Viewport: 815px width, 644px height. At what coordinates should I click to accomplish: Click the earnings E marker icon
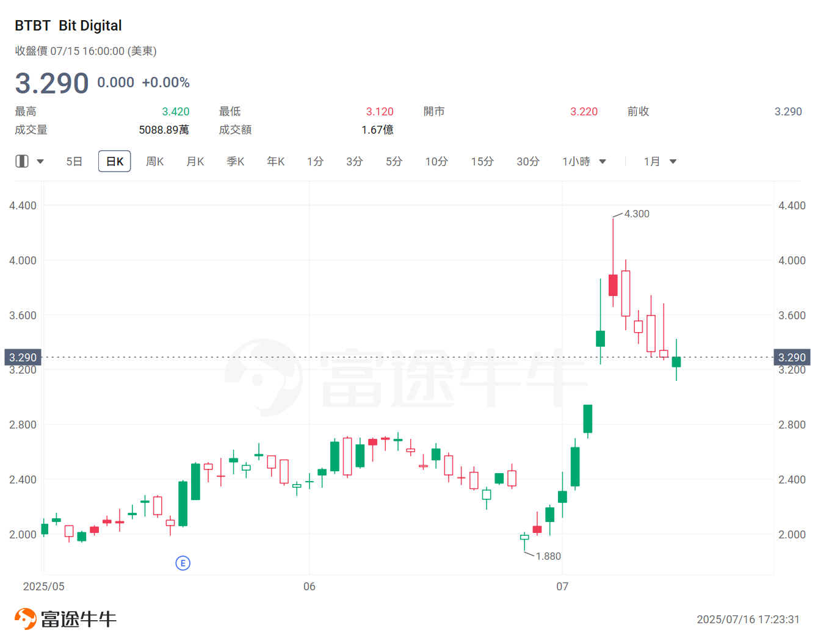click(x=183, y=563)
